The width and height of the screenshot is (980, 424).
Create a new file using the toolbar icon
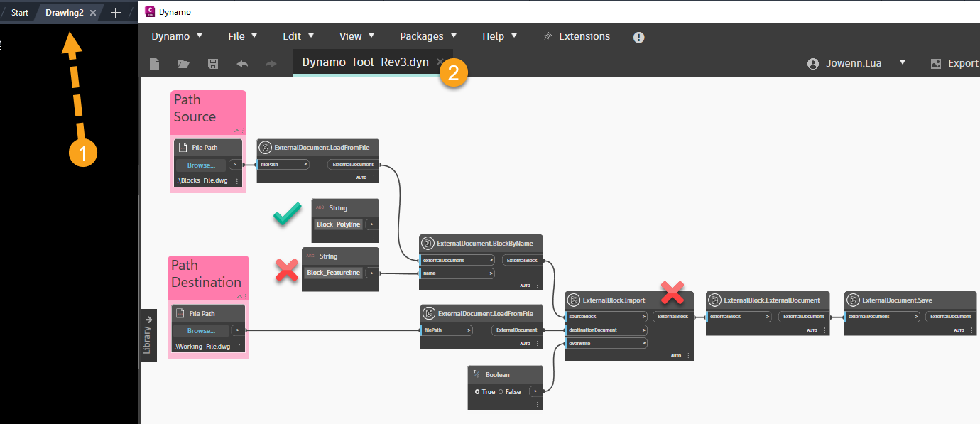click(x=154, y=63)
